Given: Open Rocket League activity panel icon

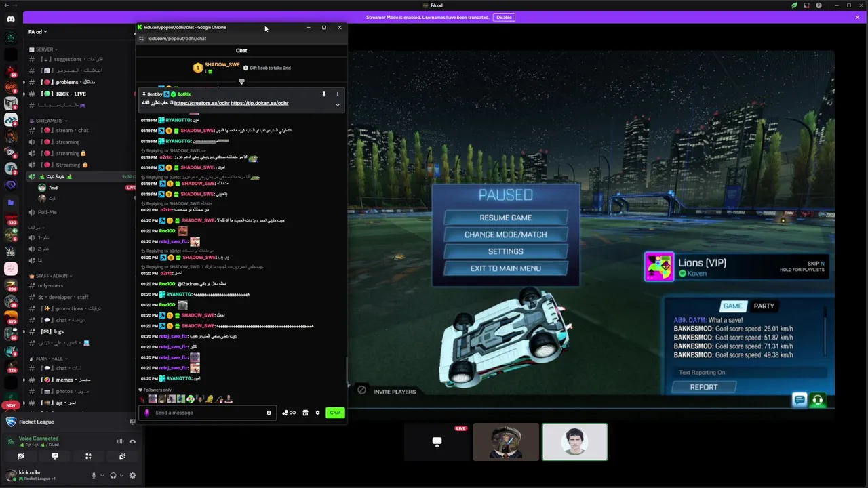Looking at the screenshot, I should (x=132, y=422).
